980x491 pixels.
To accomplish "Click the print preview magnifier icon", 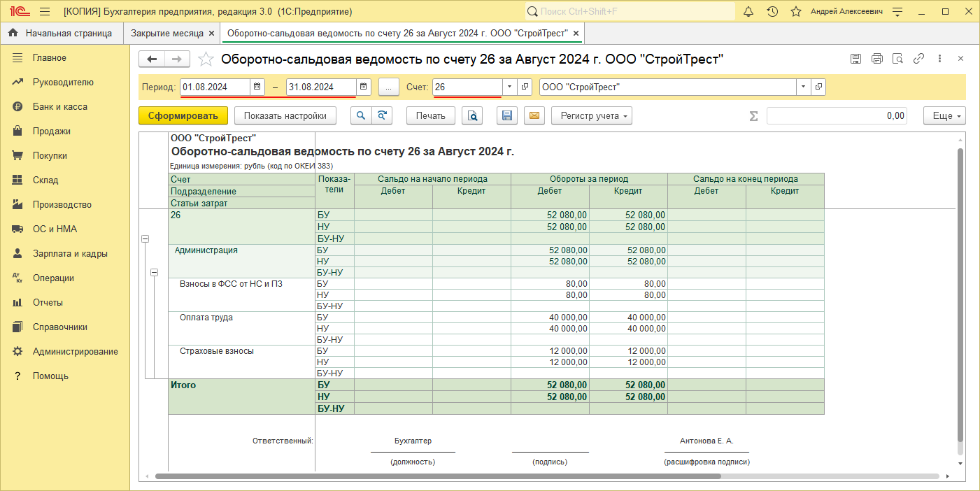I will click(x=474, y=116).
